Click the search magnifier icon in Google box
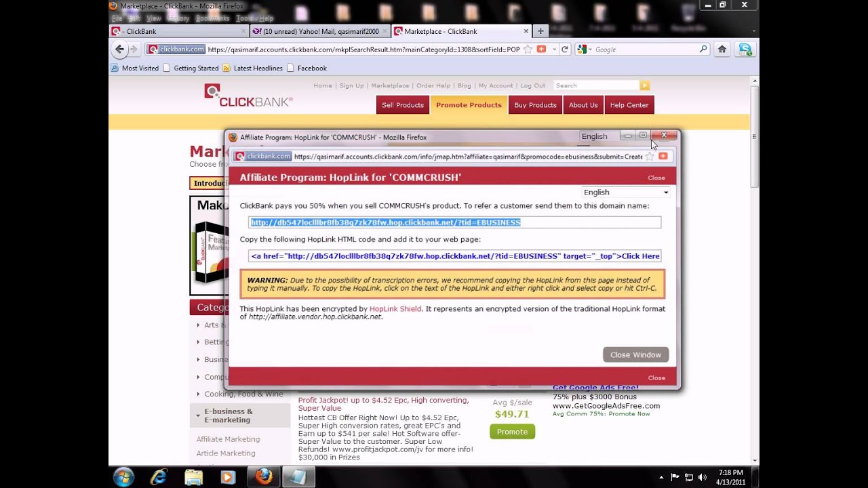Screen dimensions: 868x488 click(703, 49)
